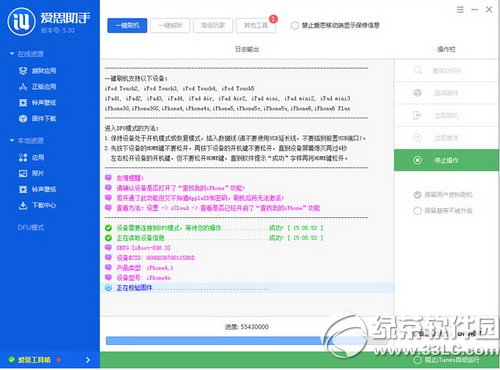Open 下载中心 download center
The height and width of the screenshot is (370, 500).
click(x=37, y=205)
